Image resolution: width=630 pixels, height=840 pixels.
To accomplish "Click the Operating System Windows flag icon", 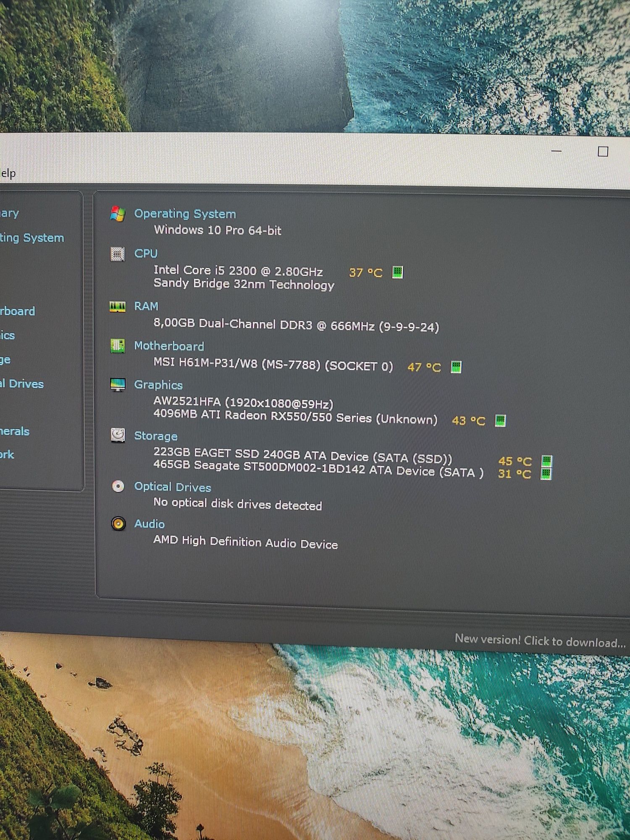I will click(x=118, y=213).
